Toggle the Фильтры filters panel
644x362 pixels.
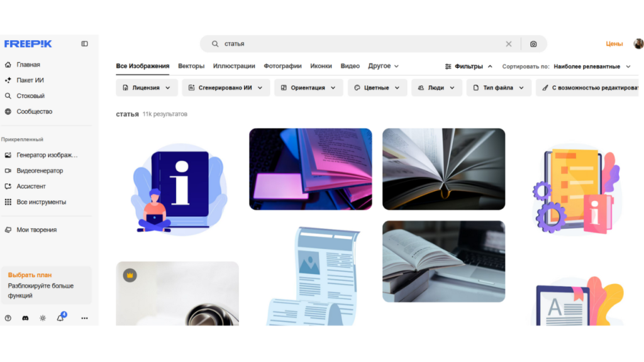tap(469, 66)
